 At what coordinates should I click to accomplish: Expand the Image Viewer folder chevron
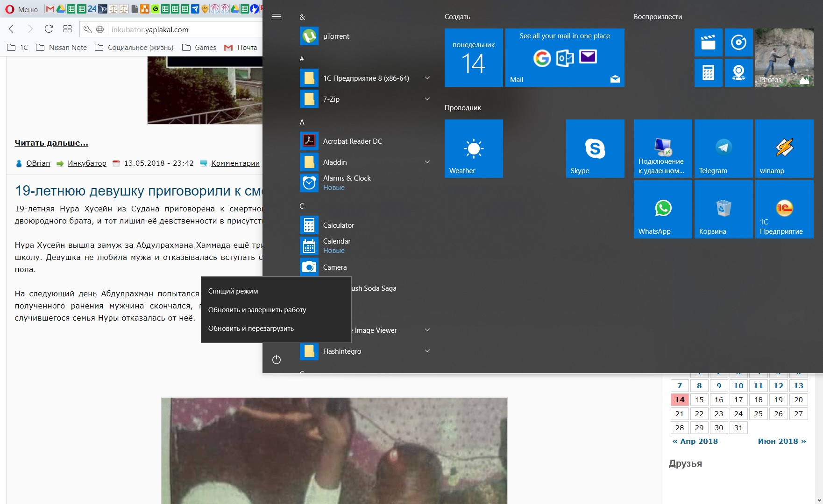(x=427, y=330)
